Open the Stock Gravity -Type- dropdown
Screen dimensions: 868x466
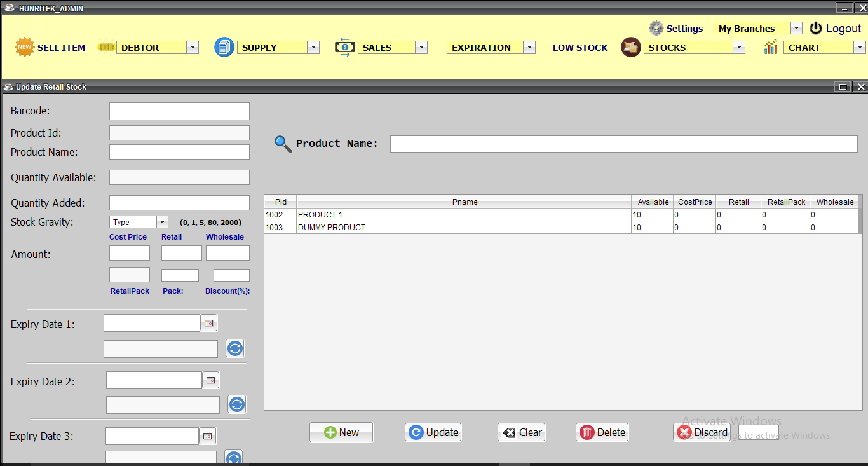pos(162,221)
